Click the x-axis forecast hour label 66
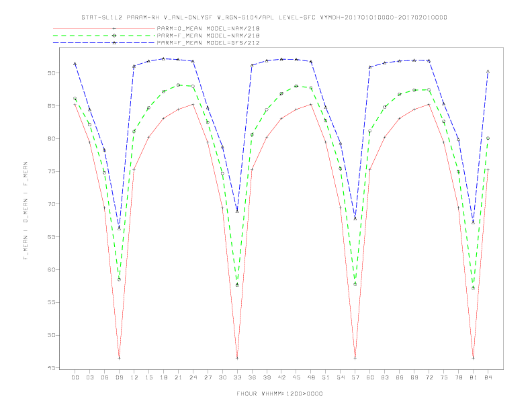The width and height of the screenshot is (532, 411). pyautogui.click(x=400, y=377)
